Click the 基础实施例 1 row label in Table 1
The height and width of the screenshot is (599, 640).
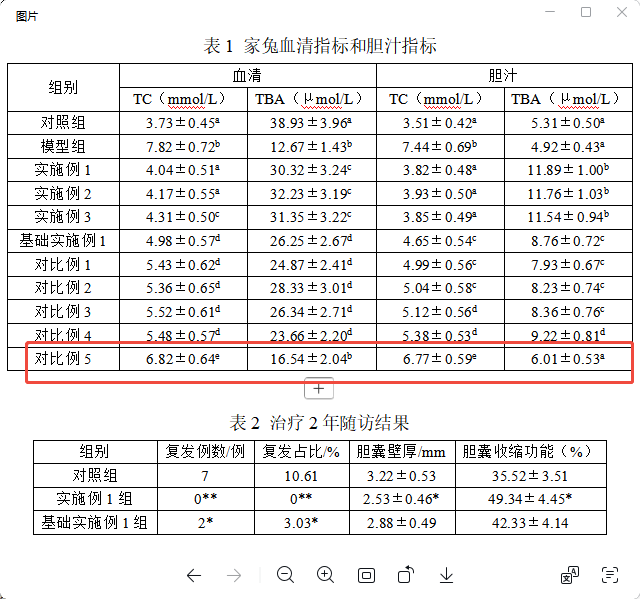pyautogui.click(x=63, y=241)
